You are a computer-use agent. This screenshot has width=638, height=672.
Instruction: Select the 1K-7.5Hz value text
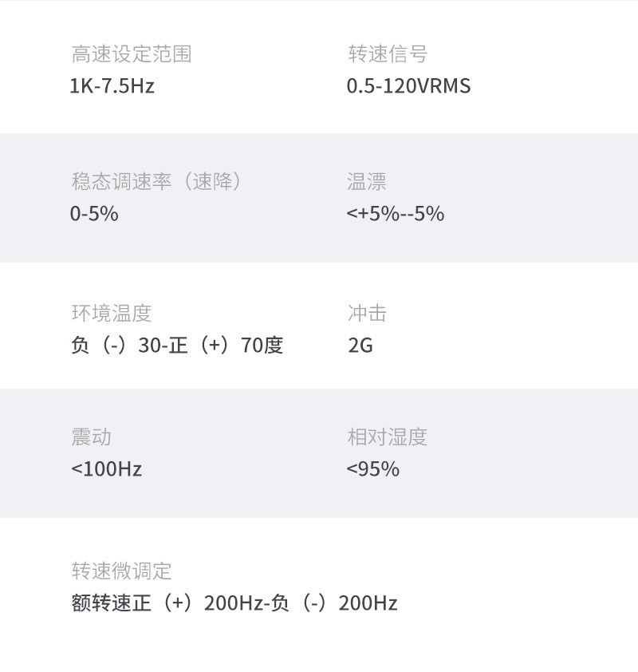112,86
